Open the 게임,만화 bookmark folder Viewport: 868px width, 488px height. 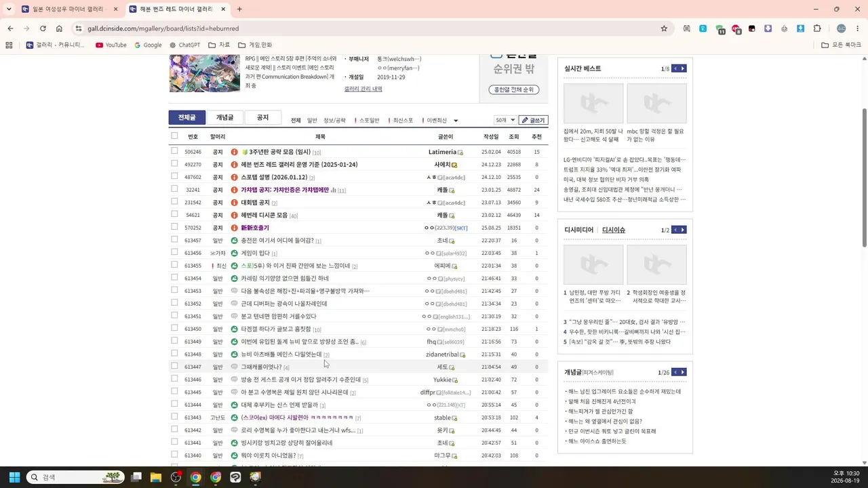pyautogui.click(x=254, y=45)
